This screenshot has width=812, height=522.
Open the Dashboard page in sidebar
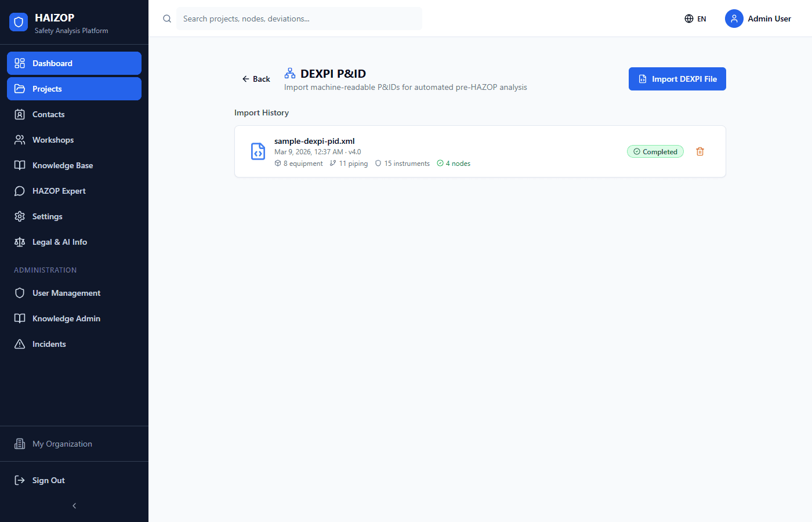coord(74,63)
